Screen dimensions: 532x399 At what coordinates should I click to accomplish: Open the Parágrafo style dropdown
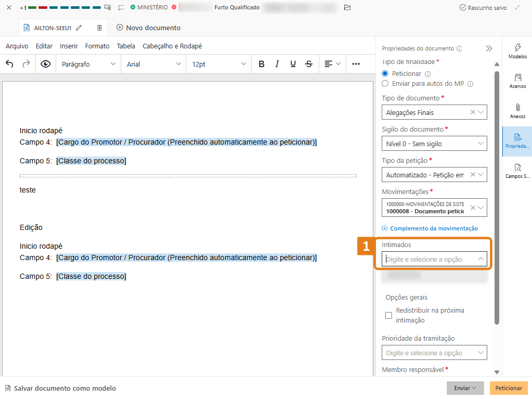click(x=88, y=64)
